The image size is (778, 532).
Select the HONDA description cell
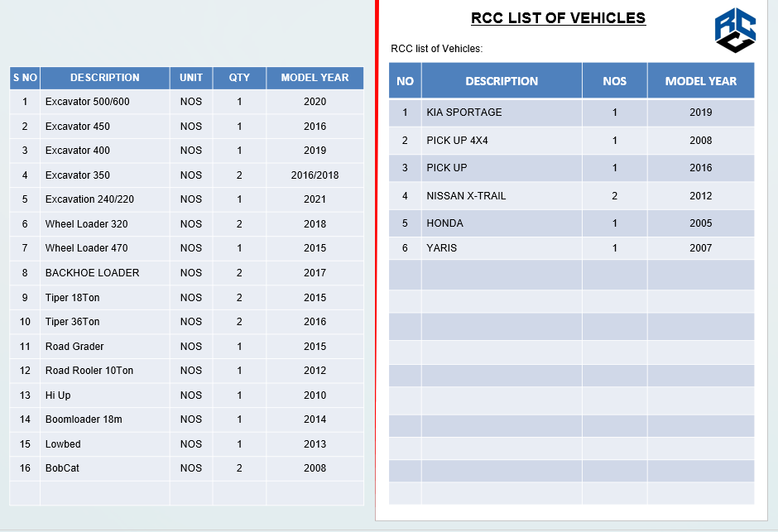pos(502,223)
